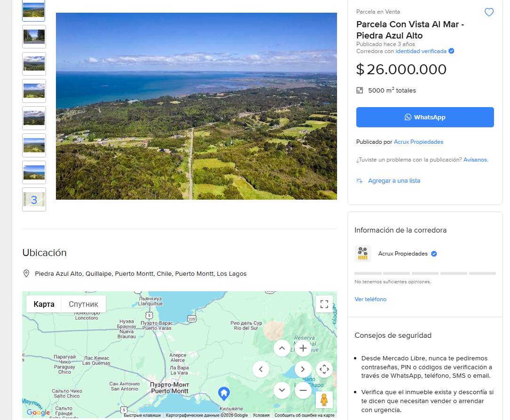The height and width of the screenshot is (420, 510).
Task: Pan the map to the left
Action: [x=261, y=369]
